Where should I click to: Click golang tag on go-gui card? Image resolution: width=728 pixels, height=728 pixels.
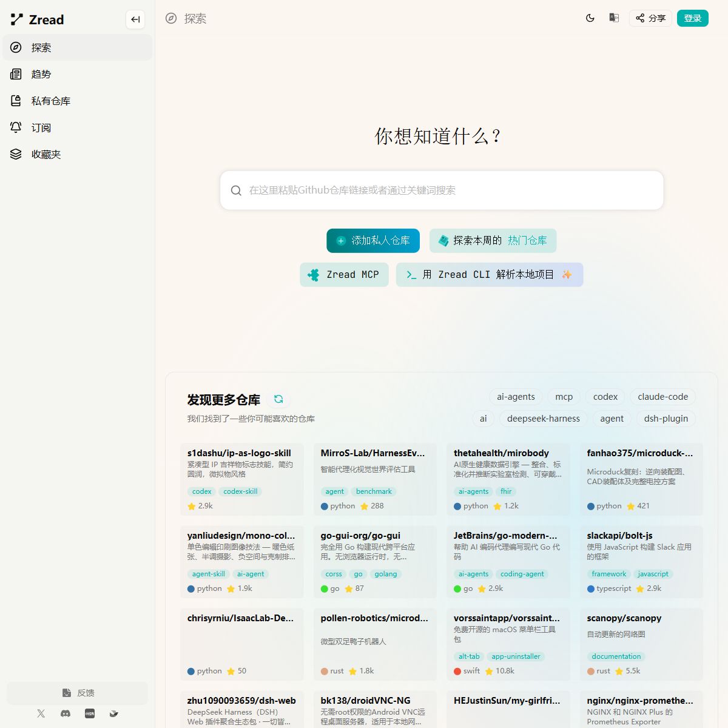pyautogui.click(x=386, y=574)
